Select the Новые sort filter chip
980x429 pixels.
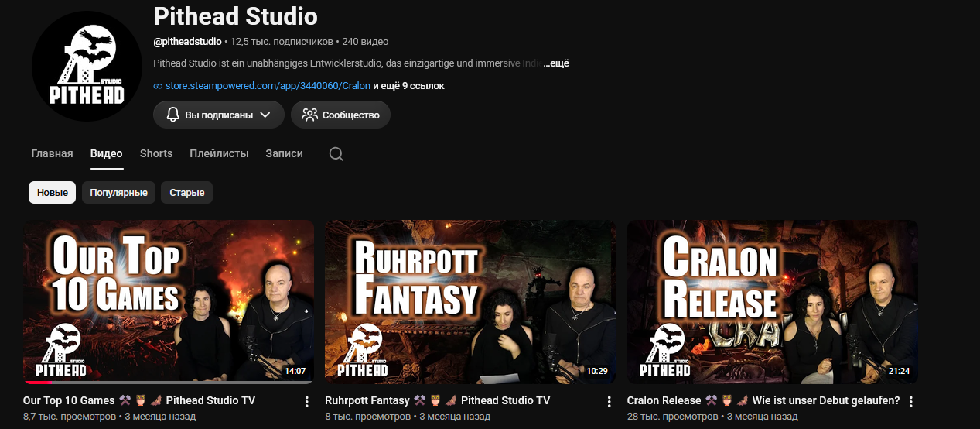click(52, 193)
